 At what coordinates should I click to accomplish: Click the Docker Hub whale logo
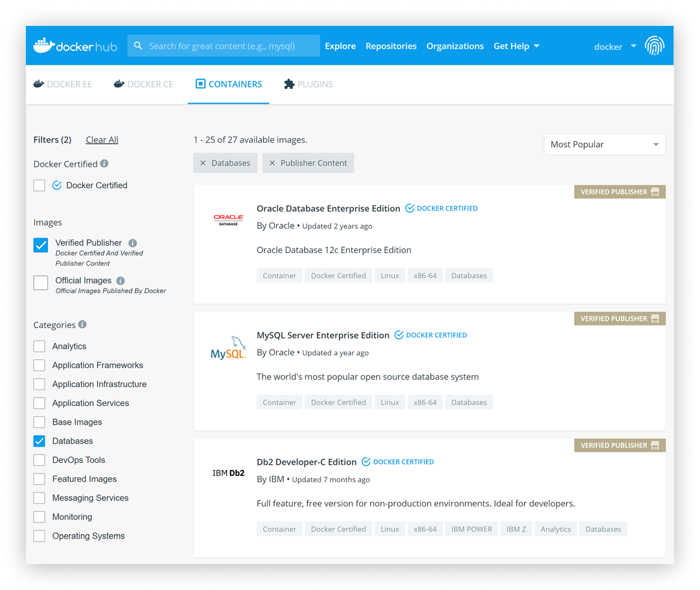44,45
